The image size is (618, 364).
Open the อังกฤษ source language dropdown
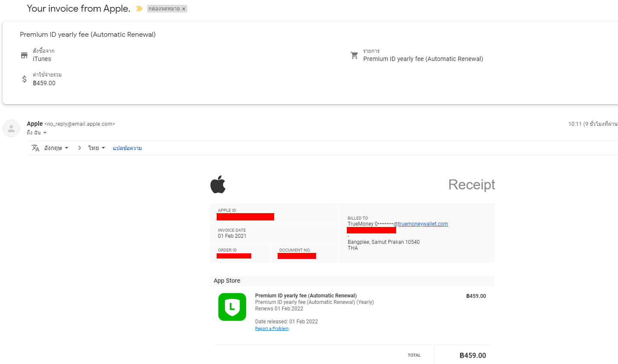tap(56, 148)
